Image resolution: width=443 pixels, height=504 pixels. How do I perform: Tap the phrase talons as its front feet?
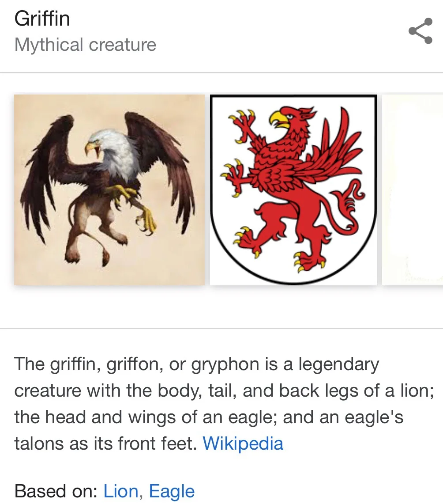click(x=105, y=443)
